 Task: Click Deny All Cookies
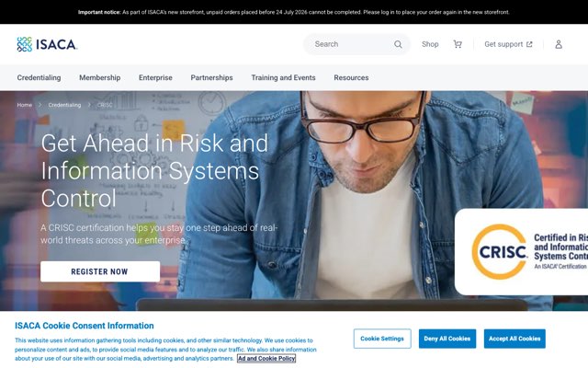(447, 339)
